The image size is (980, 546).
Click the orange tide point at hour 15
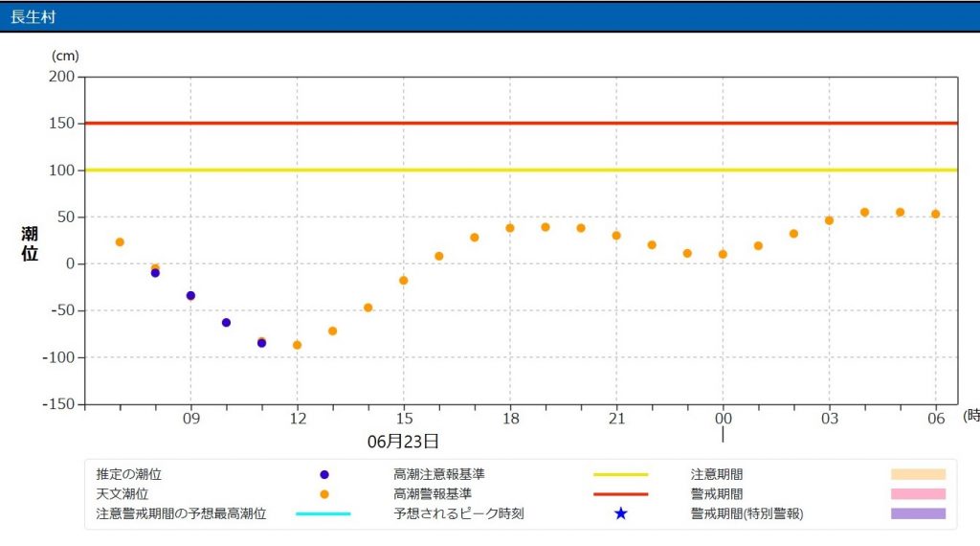(404, 281)
